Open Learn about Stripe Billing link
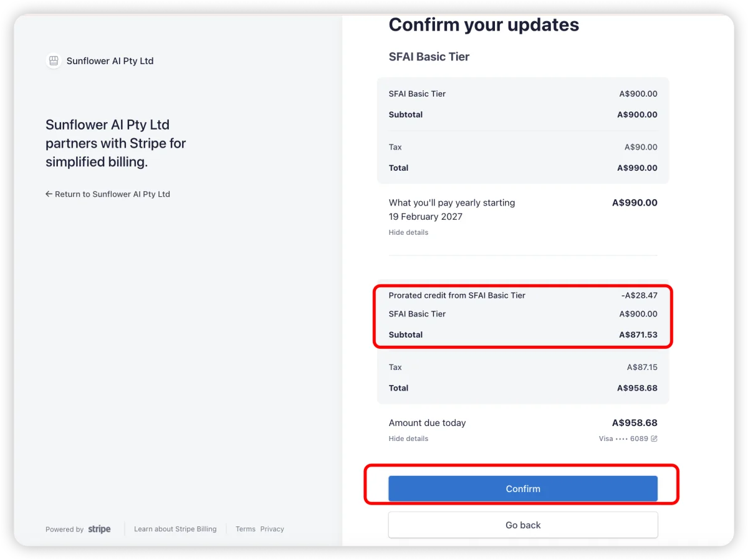This screenshot has width=748, height=560. (175, 529)
